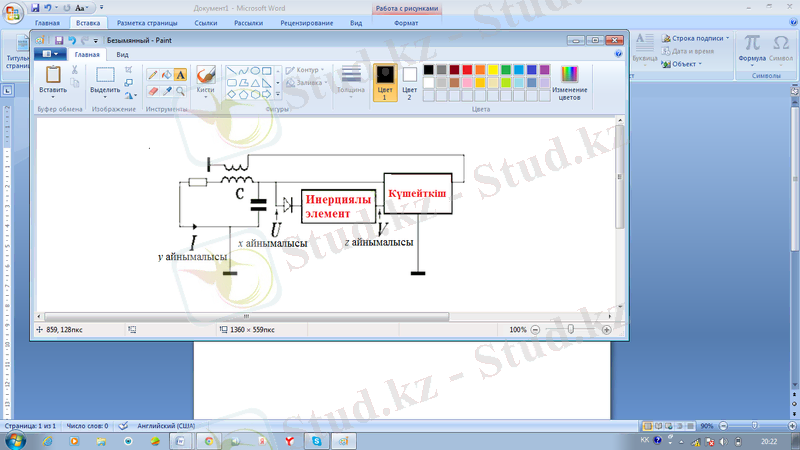This screenshot has height=450, width=800.
Task: Click Строка подписи in Word ribbon
Action: coord(695,38)
